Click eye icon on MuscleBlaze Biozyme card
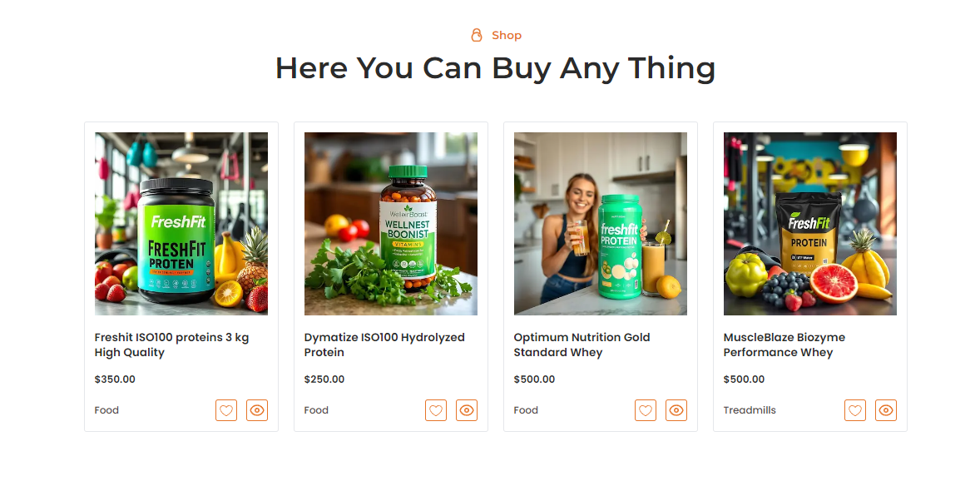The height and width of the screenshot is (481, 980). [886, 410]
